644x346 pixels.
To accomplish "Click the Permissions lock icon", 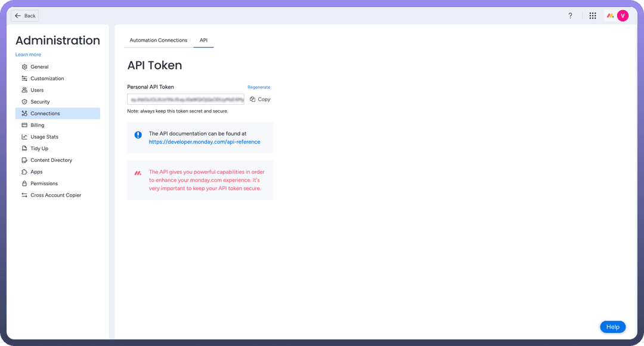I will point(24,183).
